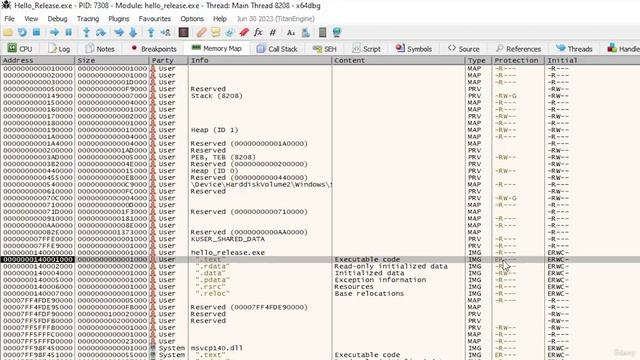Click the Trace over icon
This screenshot has height=360, width=640.
pyautogui.click(x=133, y=32)
